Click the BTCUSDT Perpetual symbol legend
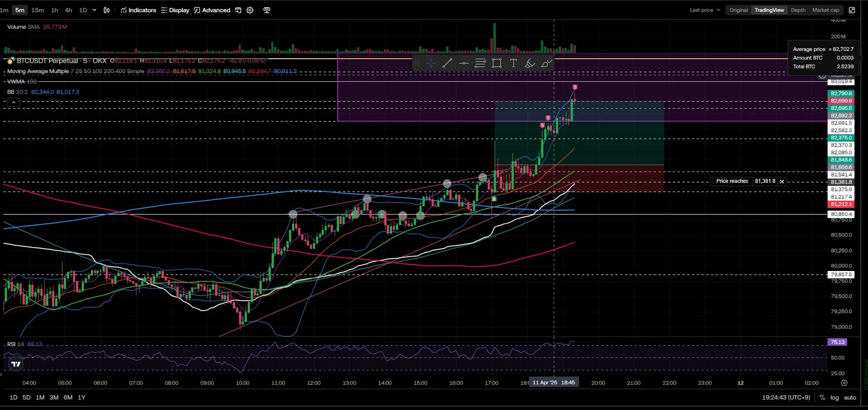This screenshot has height=410, width=868. 61,61
